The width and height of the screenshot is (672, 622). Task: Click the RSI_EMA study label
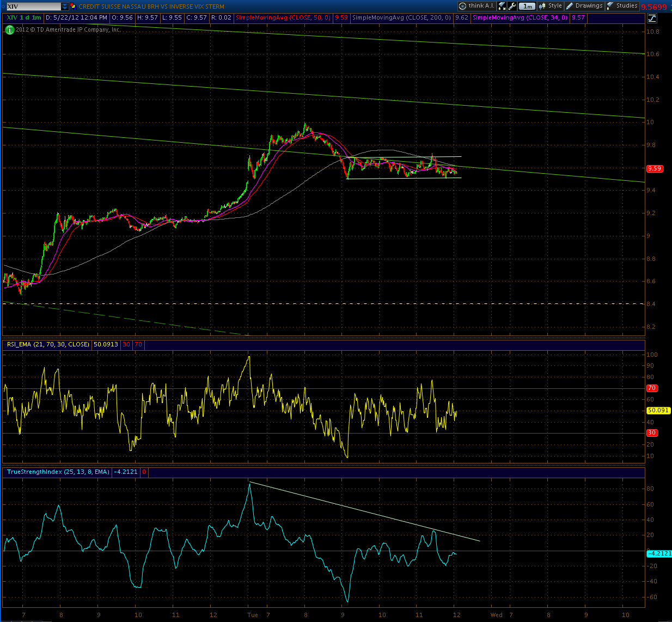click(47, 344)
